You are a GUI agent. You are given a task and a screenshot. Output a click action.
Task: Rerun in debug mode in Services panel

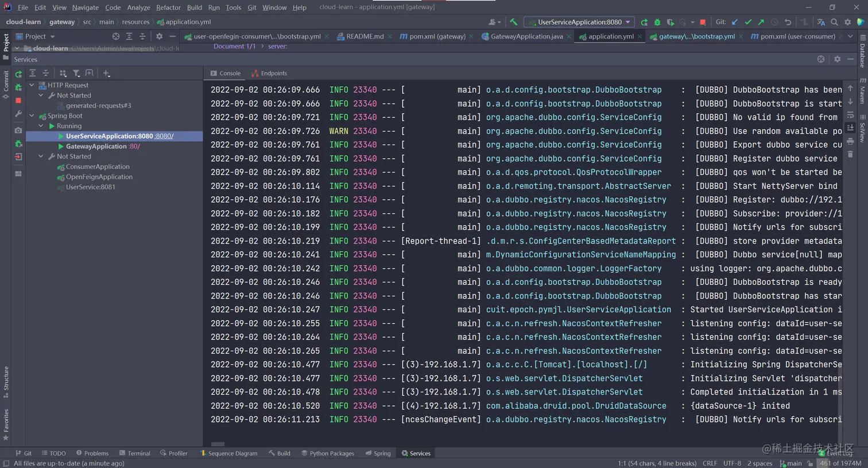coord(18,87)
